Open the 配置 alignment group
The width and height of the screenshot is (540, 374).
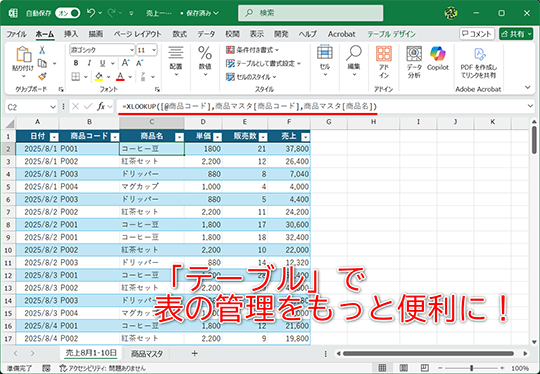(176, 62)
